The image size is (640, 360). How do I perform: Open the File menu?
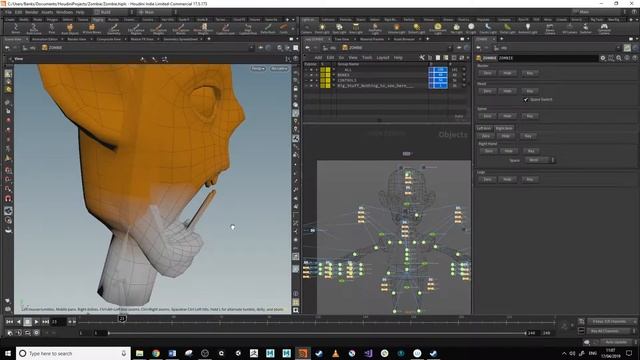click(8, 12)
